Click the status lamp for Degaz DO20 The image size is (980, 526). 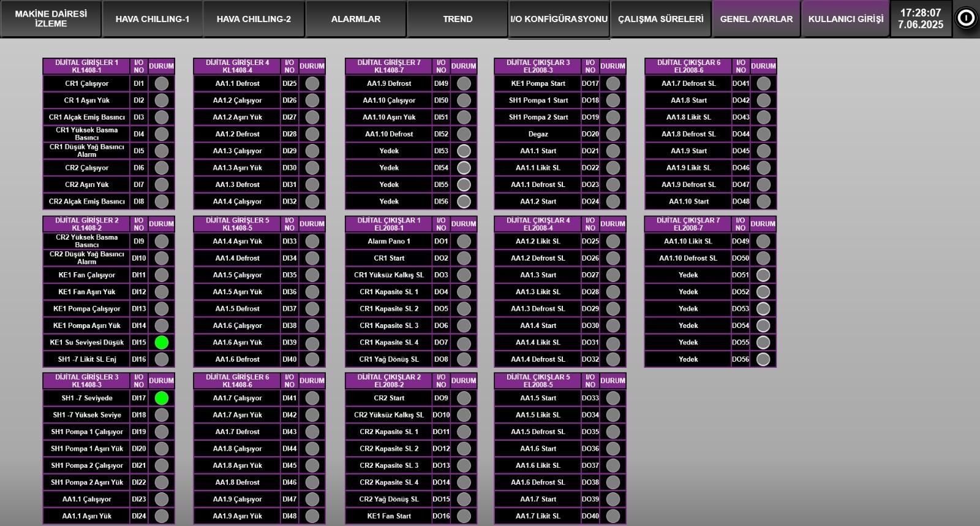tap(613, 134)
